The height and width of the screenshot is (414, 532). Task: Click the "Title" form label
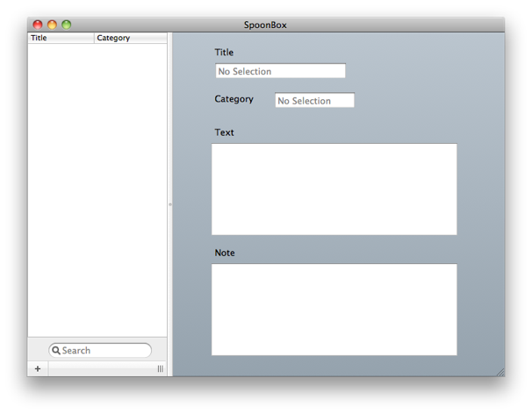[224, 53]
